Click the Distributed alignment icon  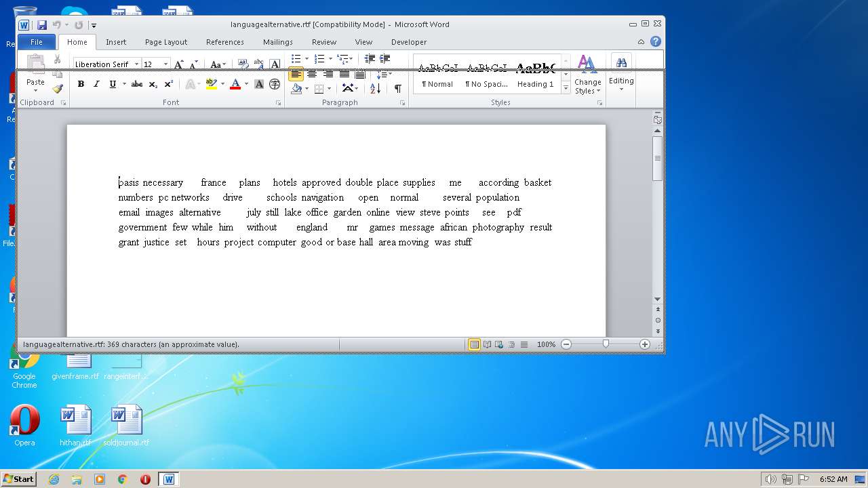pyautogui.click(x=360, y=74)
